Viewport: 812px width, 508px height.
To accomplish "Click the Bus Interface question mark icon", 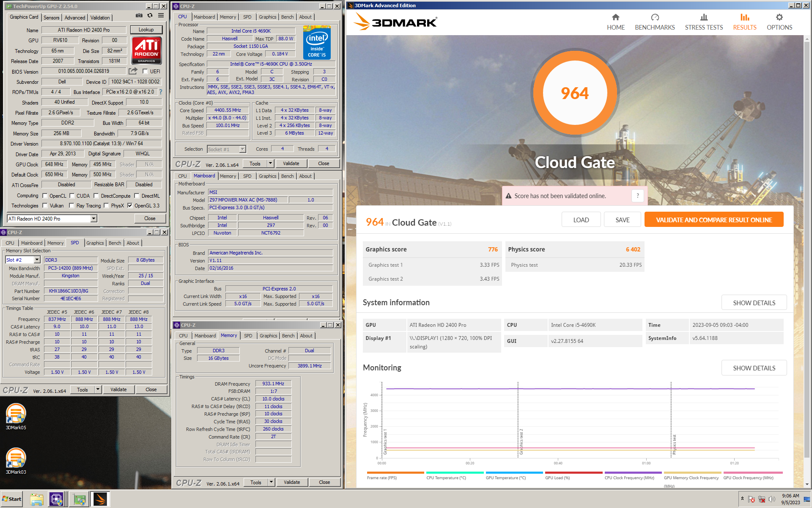I will (x=161, y=91).
